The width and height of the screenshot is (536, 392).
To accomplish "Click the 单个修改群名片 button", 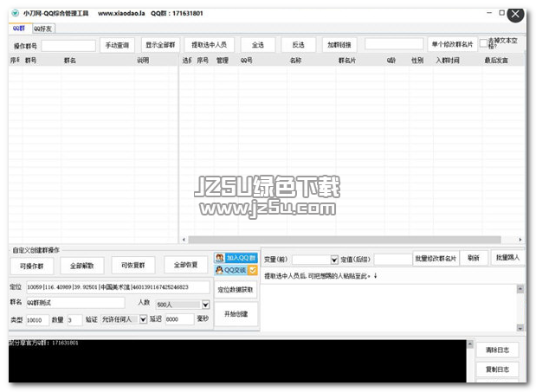I will (x=452, y=44).
